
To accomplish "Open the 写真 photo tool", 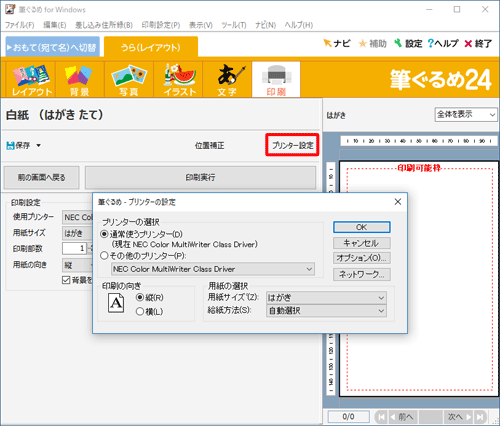I will (x=129, y=79).
